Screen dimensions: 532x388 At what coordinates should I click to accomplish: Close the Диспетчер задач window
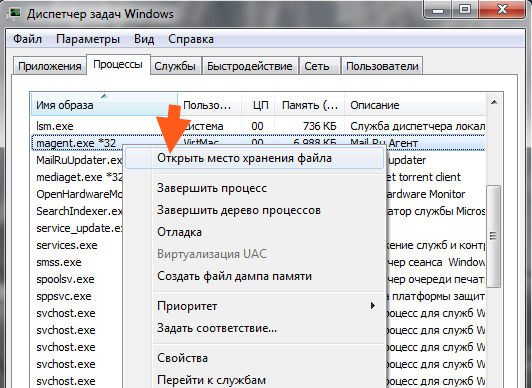click(502, 10)
